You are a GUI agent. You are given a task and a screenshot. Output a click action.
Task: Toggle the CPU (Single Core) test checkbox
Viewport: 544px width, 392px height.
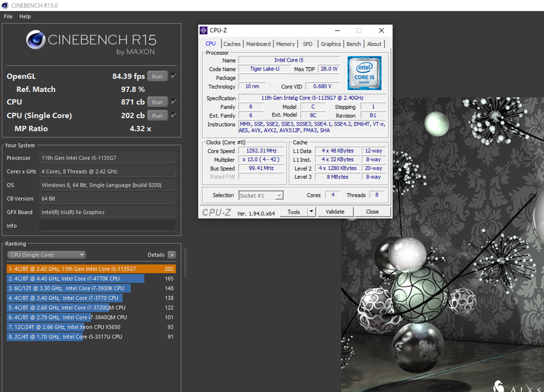click(174, 115)
